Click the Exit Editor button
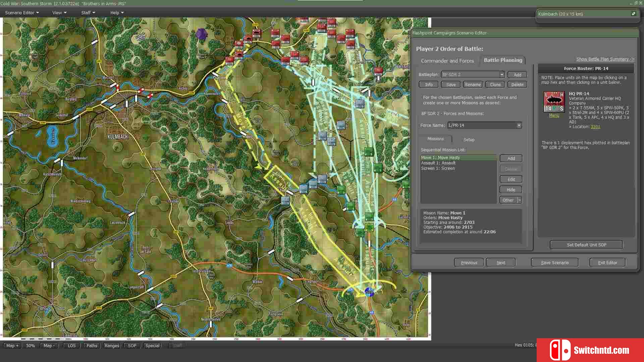Viewport: 644px width, 362px height. coord(607,263)
